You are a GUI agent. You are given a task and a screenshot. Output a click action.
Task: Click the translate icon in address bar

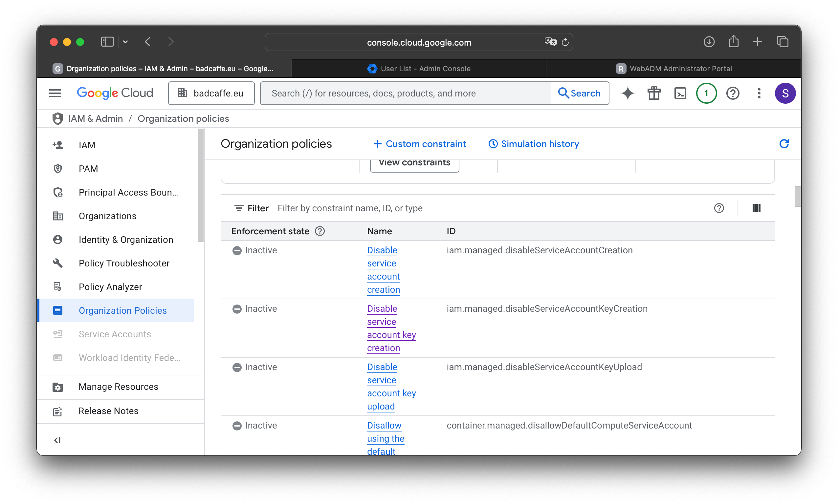tap(550, 42)
